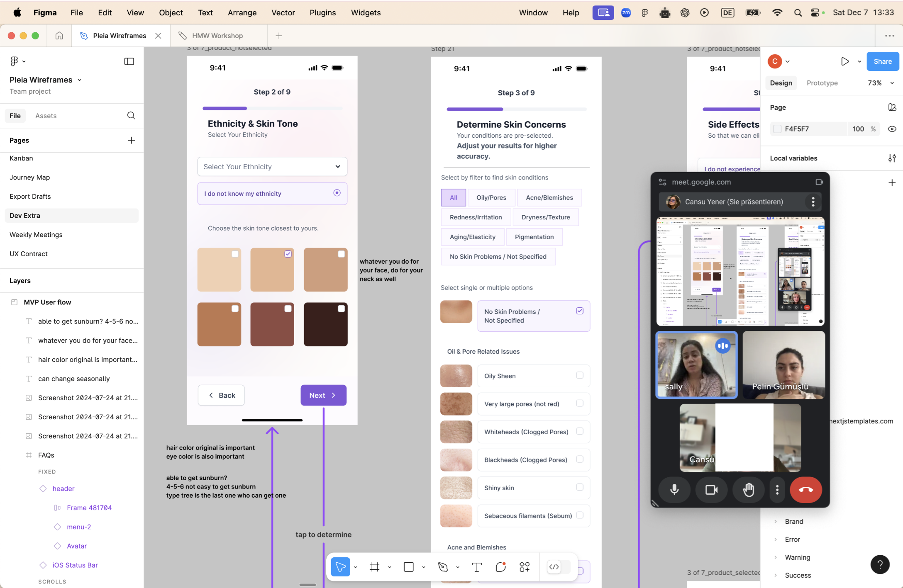Select the Text tool in toolbar
The height and width of the screenshot is (588, 903).
coord(477,567)
